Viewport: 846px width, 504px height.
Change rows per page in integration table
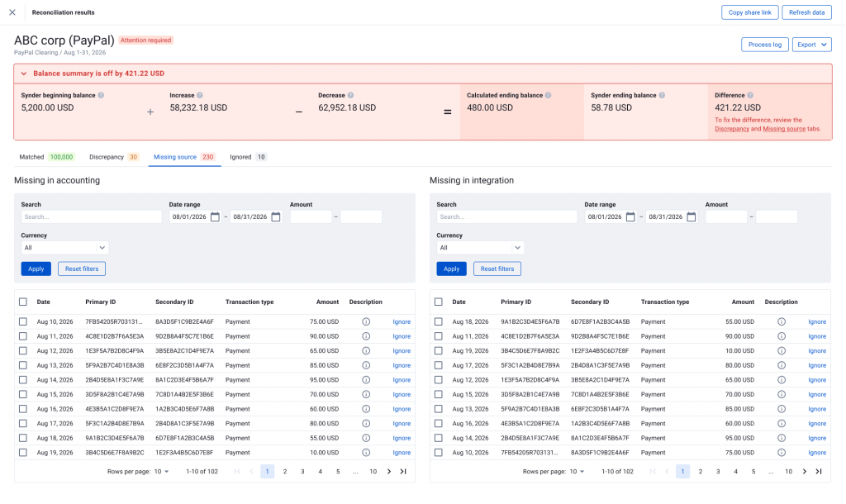(577, 471)
